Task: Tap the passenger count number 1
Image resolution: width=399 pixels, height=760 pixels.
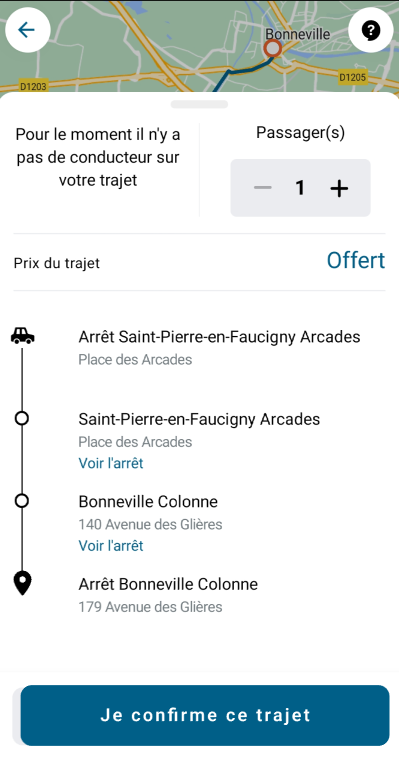Action: 301,188
